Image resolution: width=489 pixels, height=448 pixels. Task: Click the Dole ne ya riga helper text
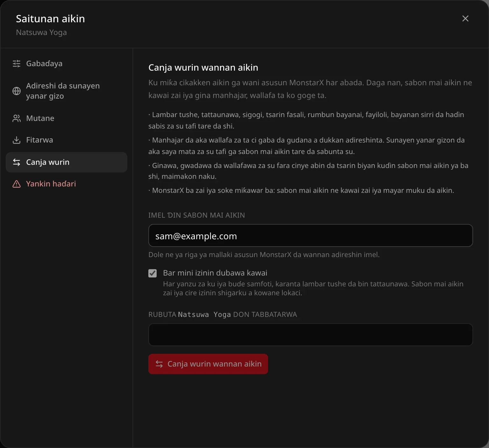pos(264,255)
